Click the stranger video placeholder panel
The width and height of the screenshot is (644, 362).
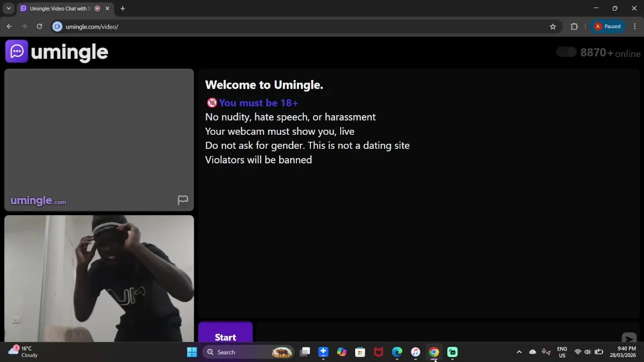point(99,140)
